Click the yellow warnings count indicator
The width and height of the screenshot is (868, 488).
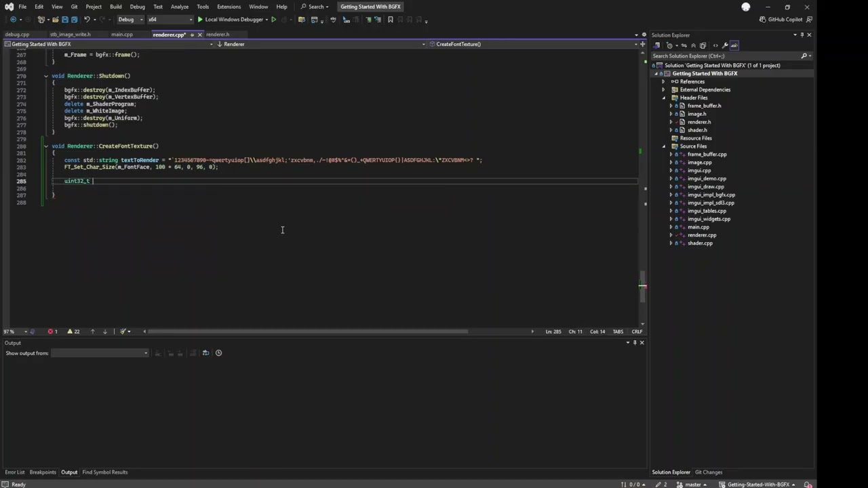[73, 331]
